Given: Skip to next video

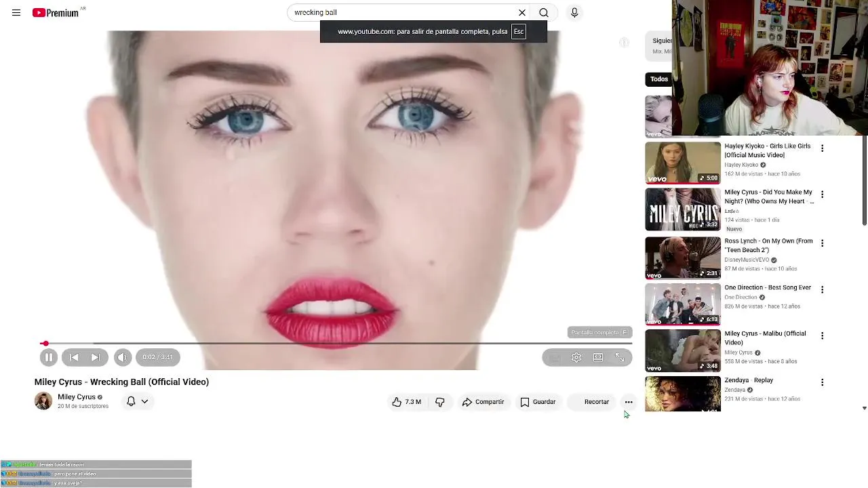Looking at the screenshot, I should point(96,357).
